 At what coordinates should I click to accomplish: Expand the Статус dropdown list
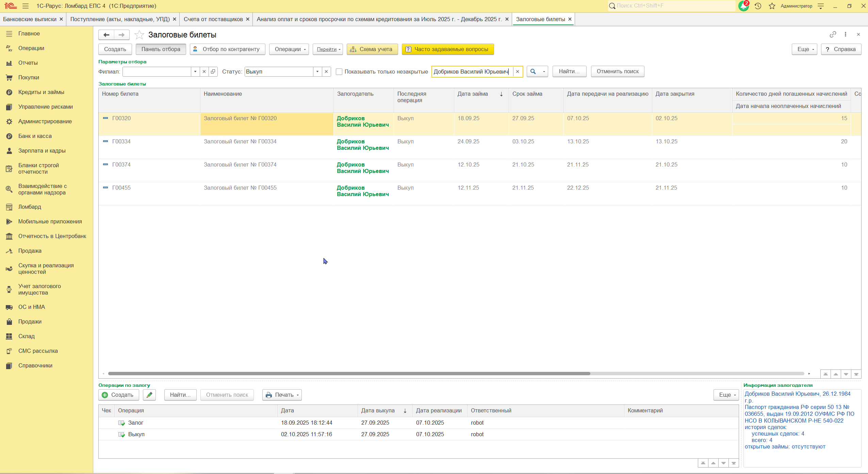(317, 72)
